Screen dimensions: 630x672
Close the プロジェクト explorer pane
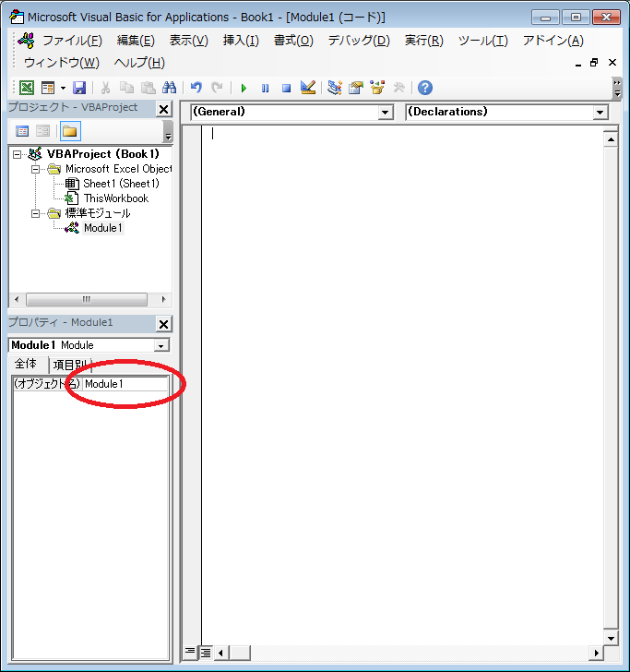coord(163,109)
